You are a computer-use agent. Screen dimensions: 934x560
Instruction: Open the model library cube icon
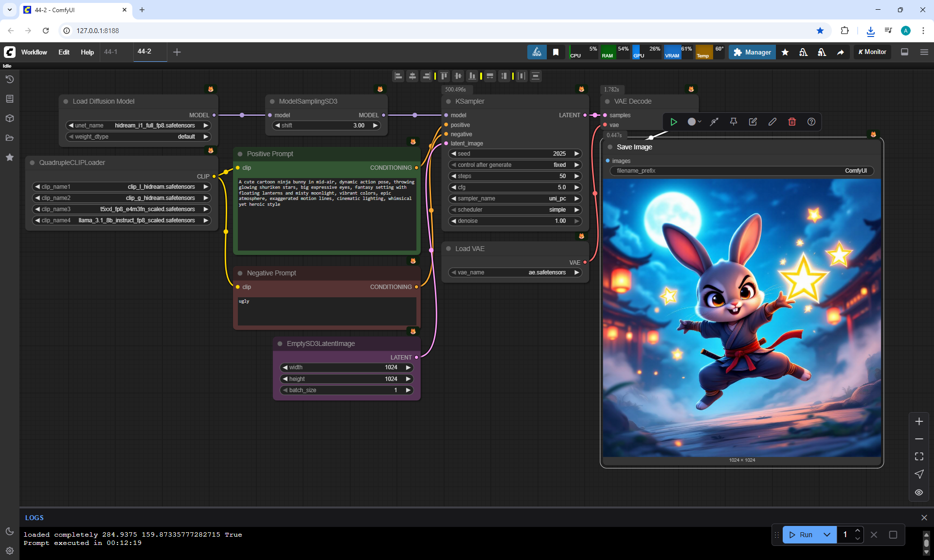click(x=9, y=118)
